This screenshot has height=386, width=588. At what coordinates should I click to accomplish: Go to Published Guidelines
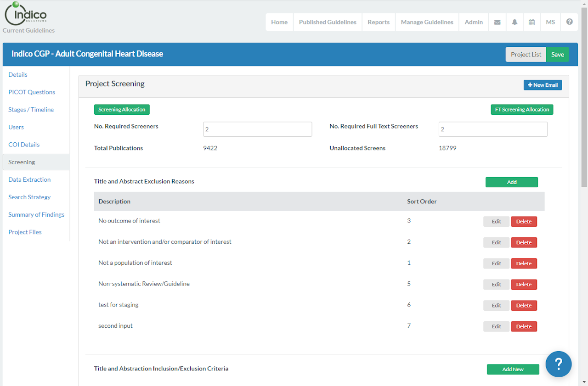pos(328,22)
